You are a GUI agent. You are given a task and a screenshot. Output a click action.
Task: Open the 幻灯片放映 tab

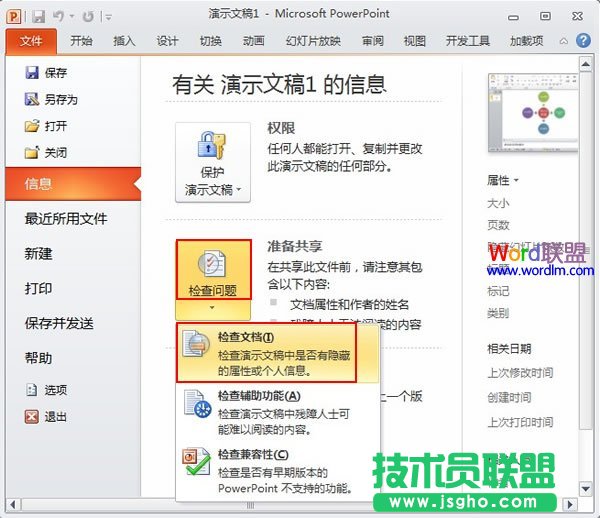point(313,41)
